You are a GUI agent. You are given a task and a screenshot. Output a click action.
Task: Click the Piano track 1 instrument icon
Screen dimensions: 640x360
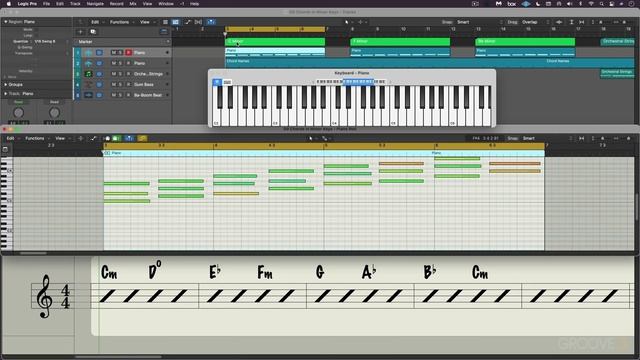tap(88, 53)
